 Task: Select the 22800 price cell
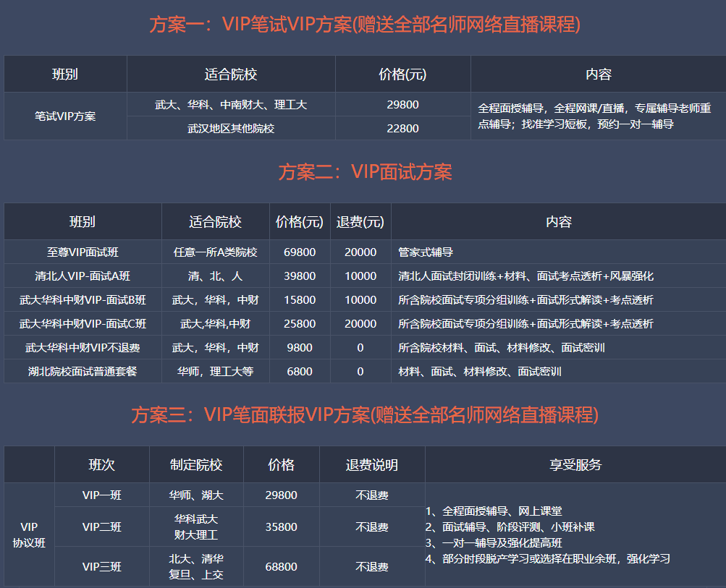click(x=402, y=129)
